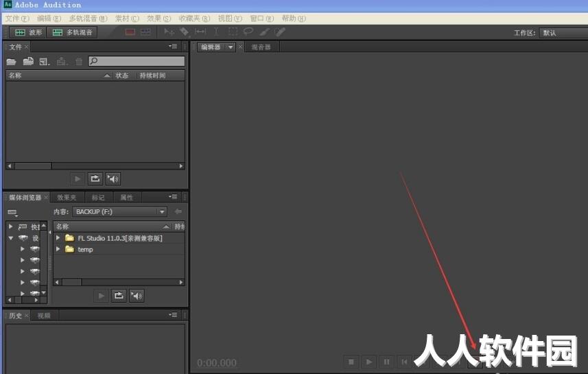Image resolution: width=588 pixels, height=374 pixels.
Task: Open the 素材 (Clip) menu
Action: tap(127, 19)
